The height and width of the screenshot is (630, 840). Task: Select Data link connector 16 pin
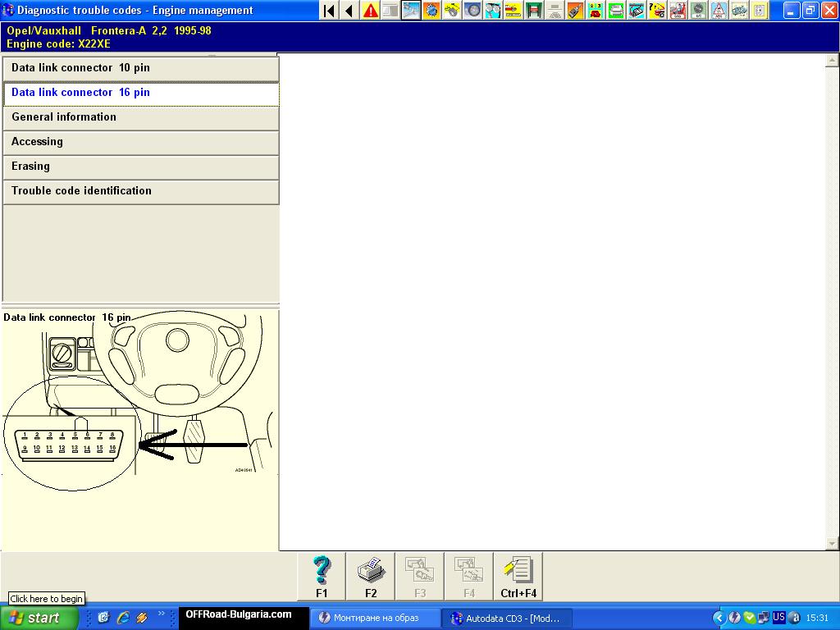(x=141, y=94)
